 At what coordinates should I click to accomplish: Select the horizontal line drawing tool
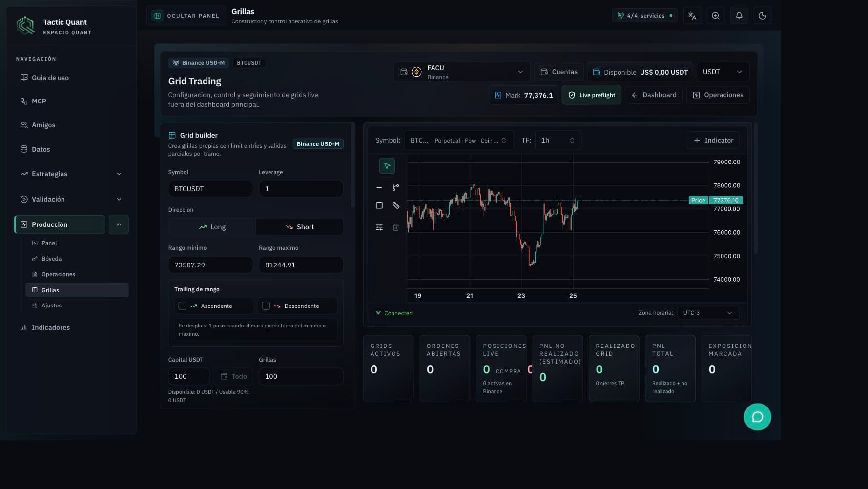379,188
